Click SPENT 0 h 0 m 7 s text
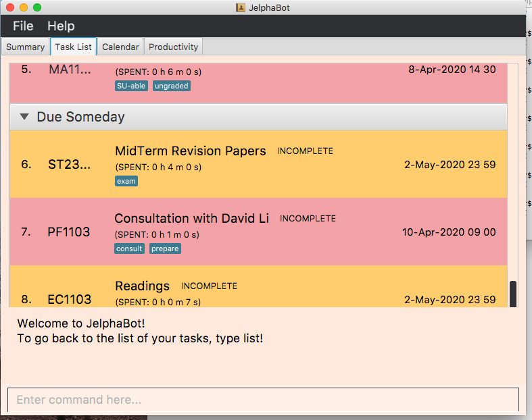Image resolution: width=532 pixels, height=420 pixels. click(158, 302)
